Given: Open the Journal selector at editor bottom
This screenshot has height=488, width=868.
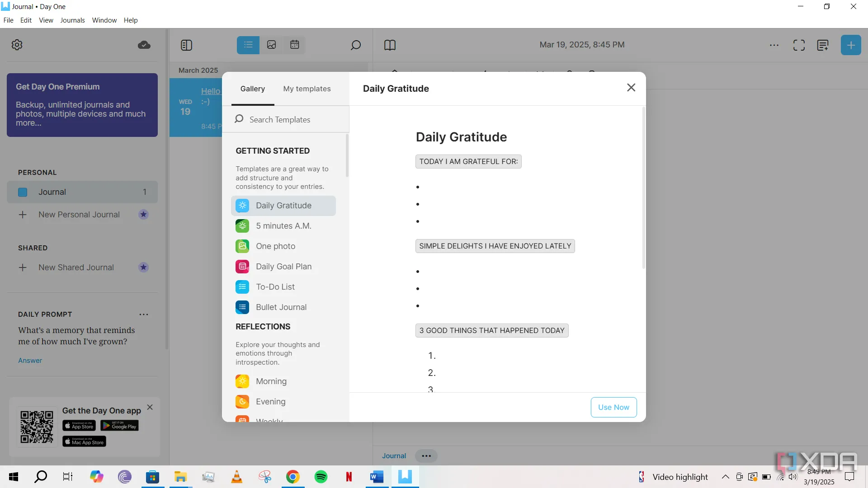Looking at the screenshot, I should [394, 456].
